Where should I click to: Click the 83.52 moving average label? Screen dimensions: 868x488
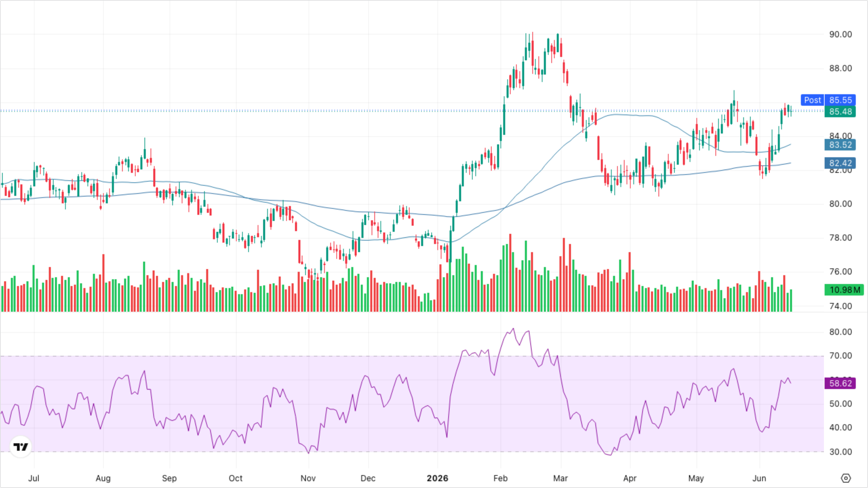coord(840,145)
